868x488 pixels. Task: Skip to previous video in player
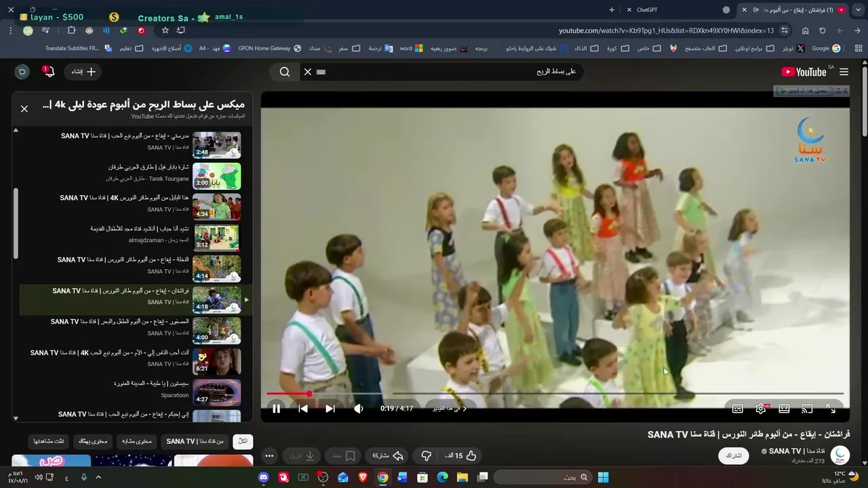pyautogui.click(x=303, y=409)
